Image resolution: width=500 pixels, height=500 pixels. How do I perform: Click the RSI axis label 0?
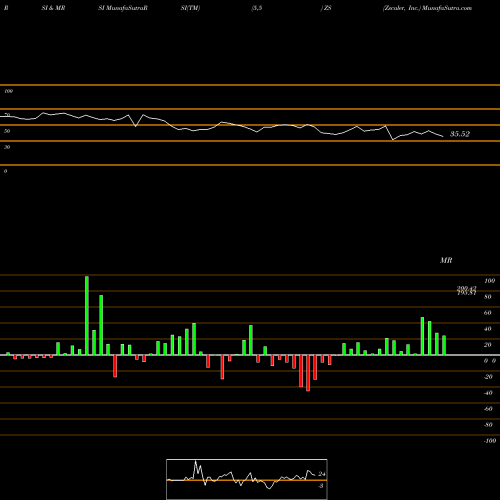[5, 171]
